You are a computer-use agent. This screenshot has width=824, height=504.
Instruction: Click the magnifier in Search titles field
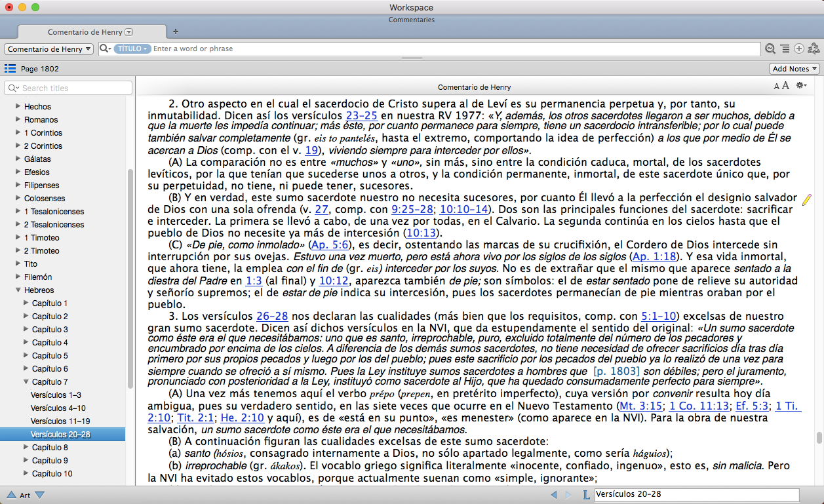[14, 88]
